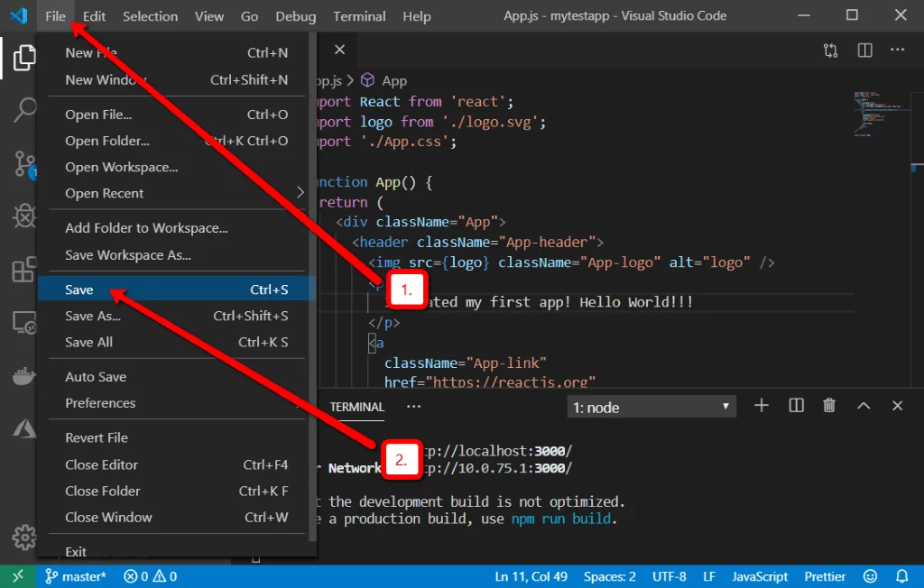Screen dimensions: 924x588
Task: Open the Manage gear icon
Action: tap(24, 537)
